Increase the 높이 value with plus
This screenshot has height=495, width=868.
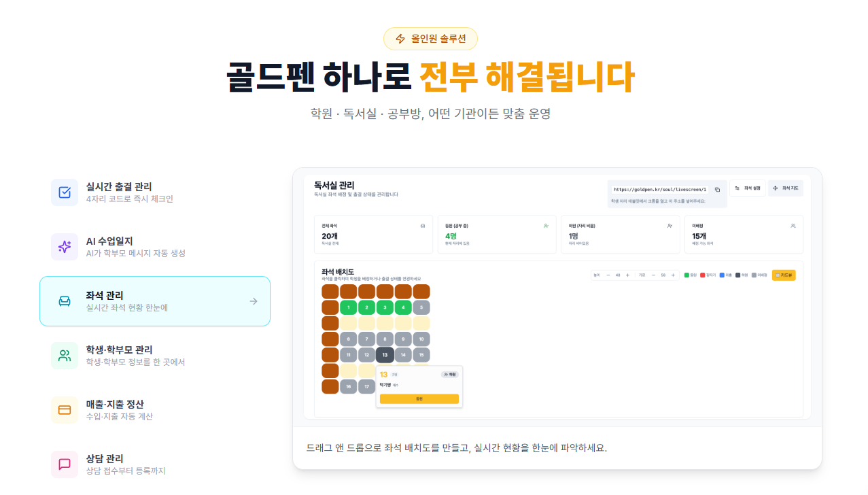pyautogui.click(x=627, y=275)
